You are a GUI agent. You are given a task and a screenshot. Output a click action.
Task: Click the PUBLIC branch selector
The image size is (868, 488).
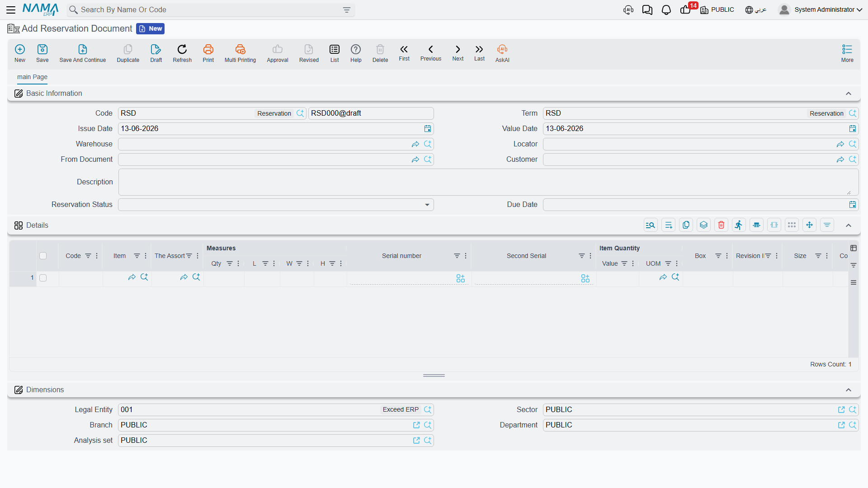717,9
